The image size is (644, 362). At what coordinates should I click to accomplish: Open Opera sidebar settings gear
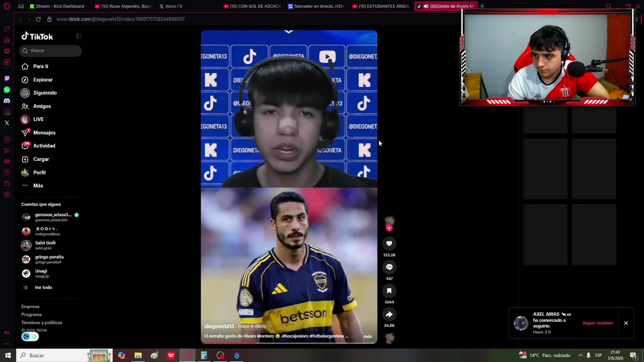coord(7,195)
